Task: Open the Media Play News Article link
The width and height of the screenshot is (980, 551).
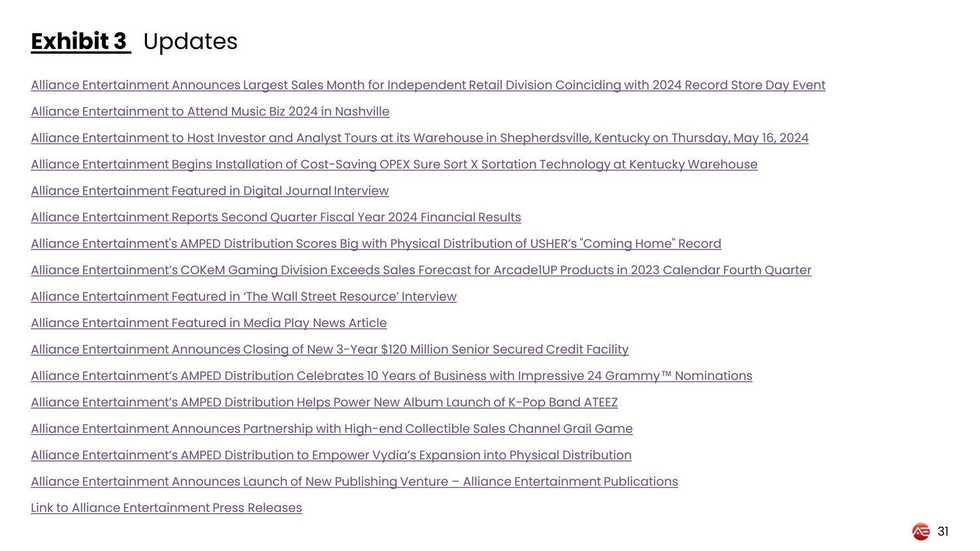Action: [208, 323]
